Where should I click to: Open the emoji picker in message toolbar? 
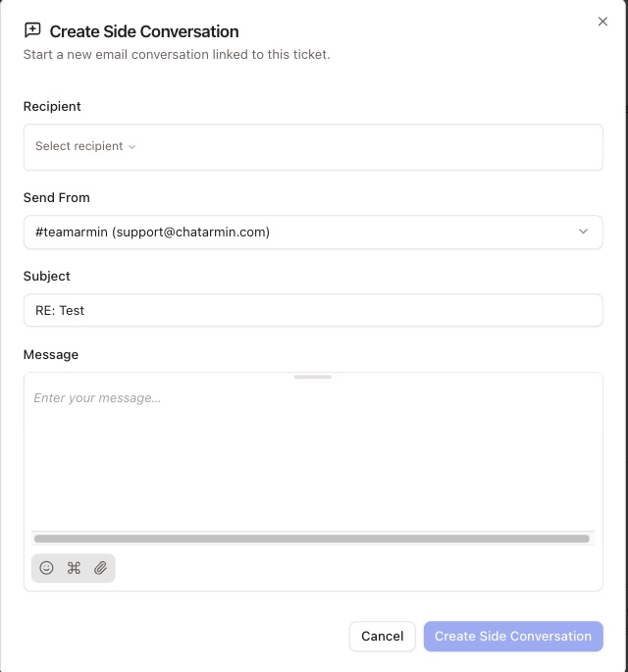[46, 568]
